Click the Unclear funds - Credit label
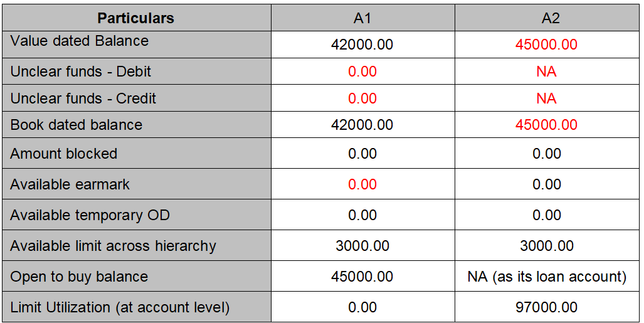Viewport: 644px width, 323px height. coord(83,98)
